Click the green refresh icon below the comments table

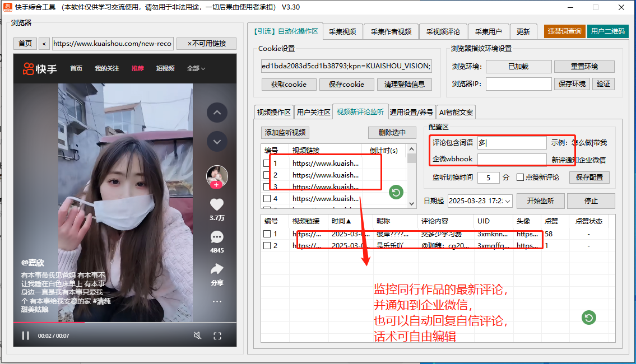click(588, 318)
